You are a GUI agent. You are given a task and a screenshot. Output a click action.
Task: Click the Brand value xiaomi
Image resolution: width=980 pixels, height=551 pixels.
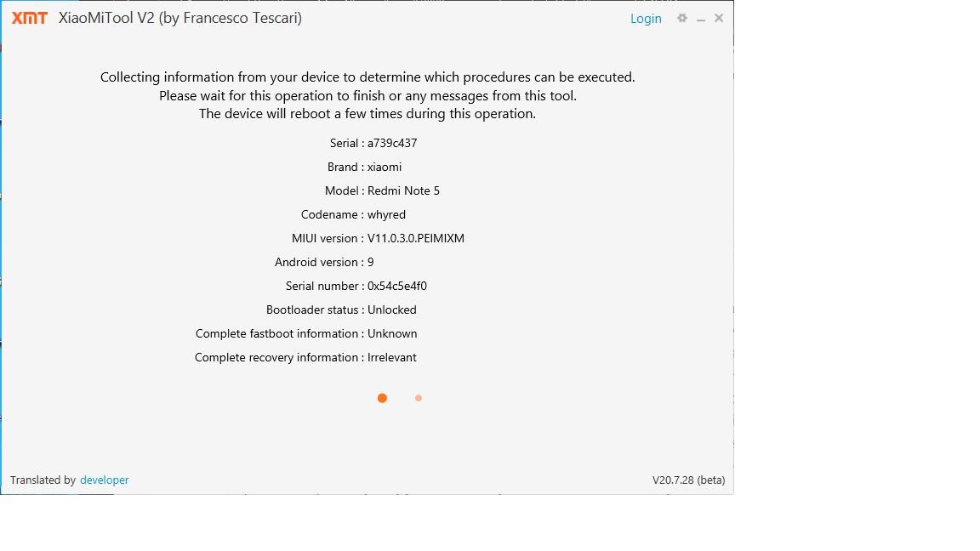[x=385, y=167]
